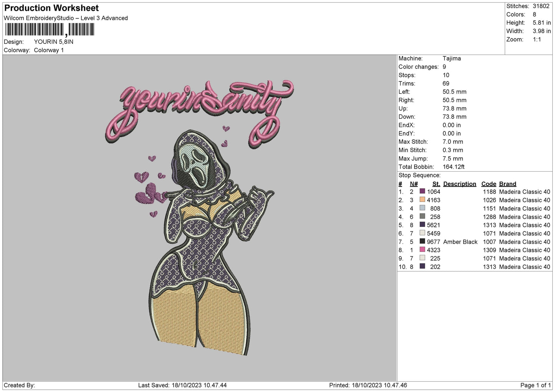Click the color swatch for stop 1 (1064)
This screenshot has height=392, width=555.
coord(422,192)
